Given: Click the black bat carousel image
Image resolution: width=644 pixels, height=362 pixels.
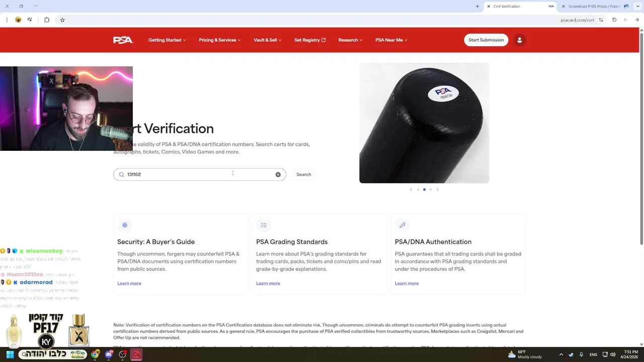Looking at the screenshot, I should click(424, 123).
